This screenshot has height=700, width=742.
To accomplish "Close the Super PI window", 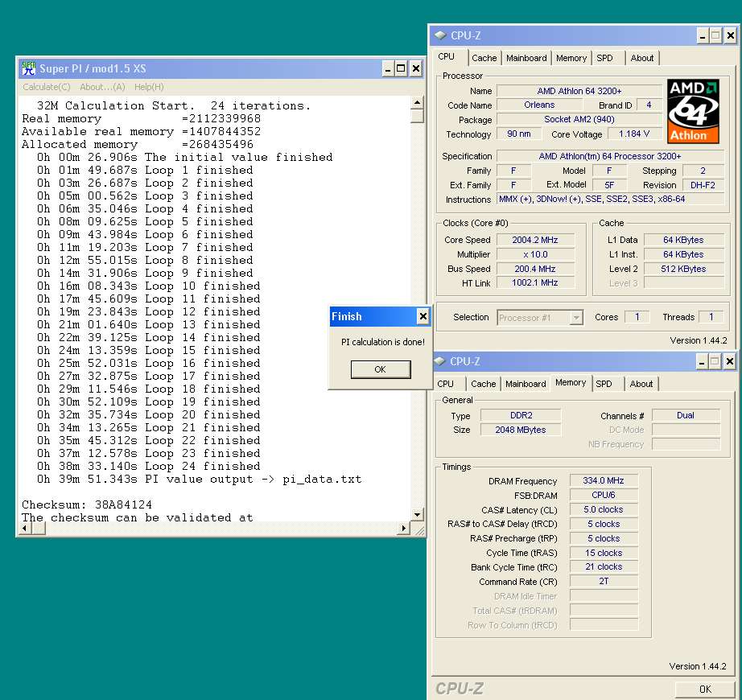I will [x=415, y=69].
